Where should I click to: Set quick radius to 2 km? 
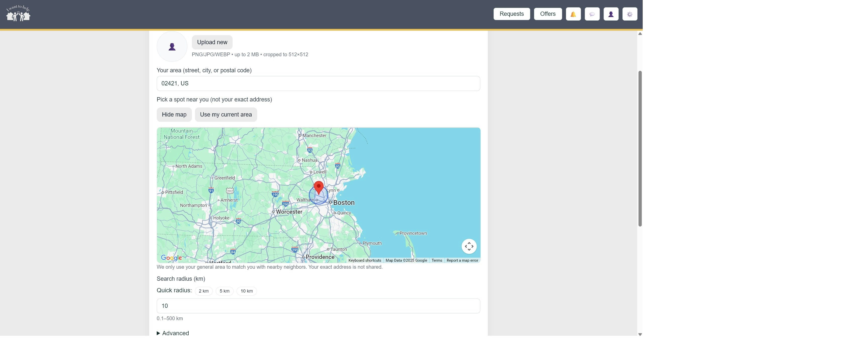click(203, 291)
